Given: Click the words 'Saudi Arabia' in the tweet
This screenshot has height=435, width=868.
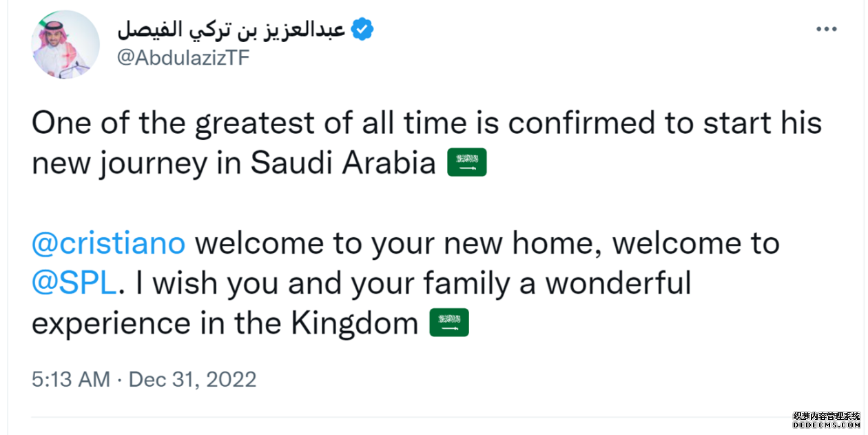Looking at the screenshot, I should [344, 163].
